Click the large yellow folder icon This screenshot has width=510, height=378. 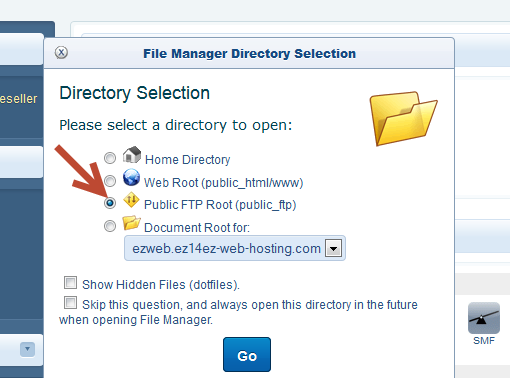[403, 118]
